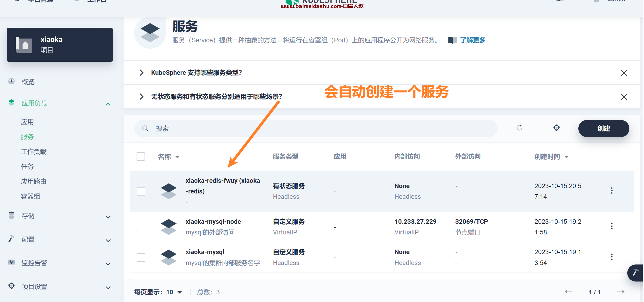This screenshot has height=302, width=644.
Task: Open the 概览 menu item
Action: coord(28,82)
